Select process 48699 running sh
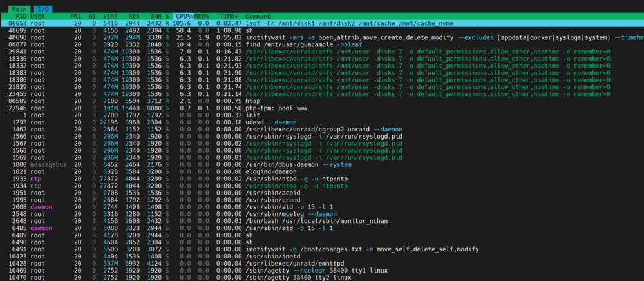 pos(322,30)
